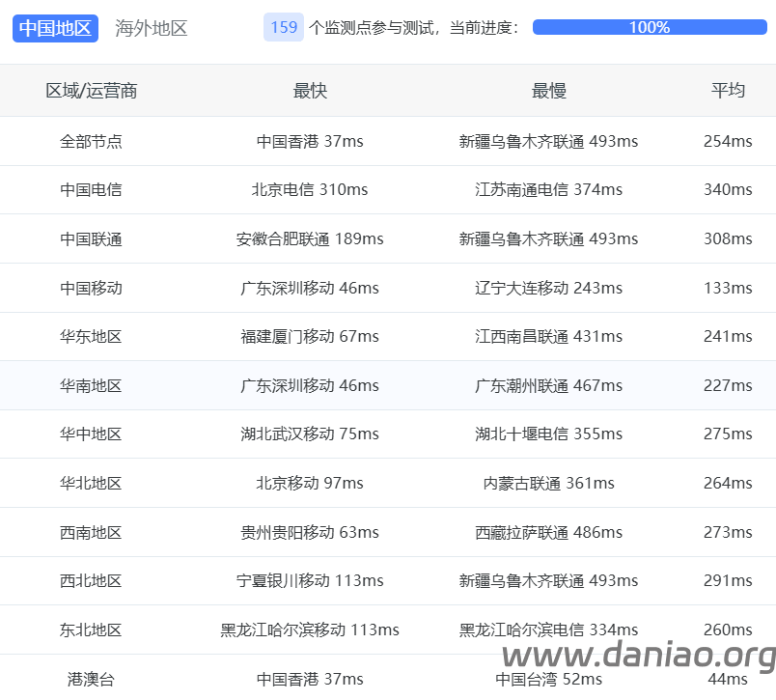Open the 海外地区 tab

[152, 28]
